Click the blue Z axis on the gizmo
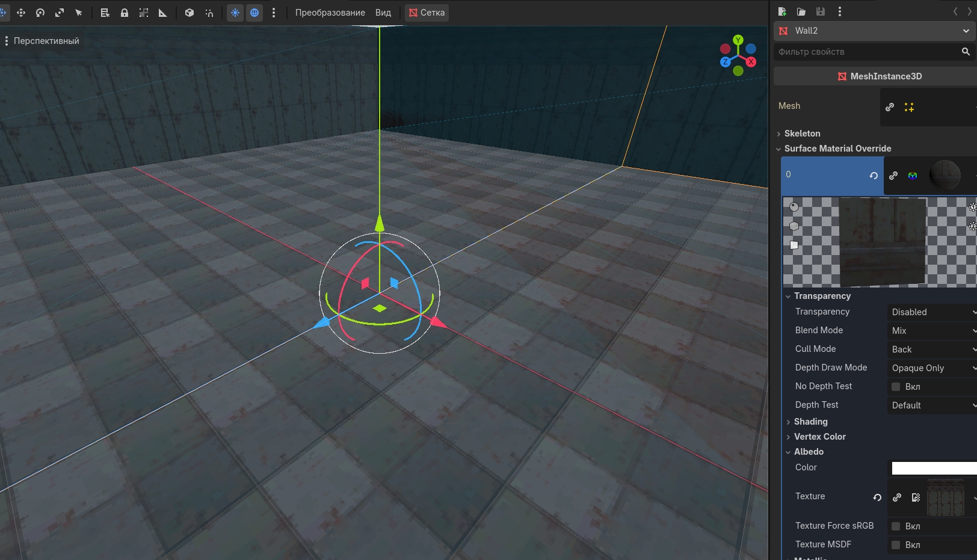 725,61
